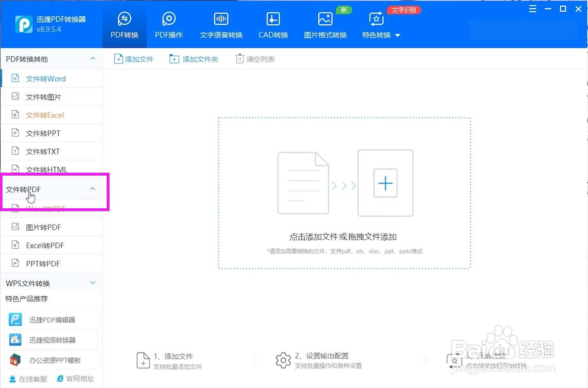The image size is (588, 388).
Task: Open 迅捷PDF编辑器 product recommendation
Action: pyautogui.click(x=52, y=320)
